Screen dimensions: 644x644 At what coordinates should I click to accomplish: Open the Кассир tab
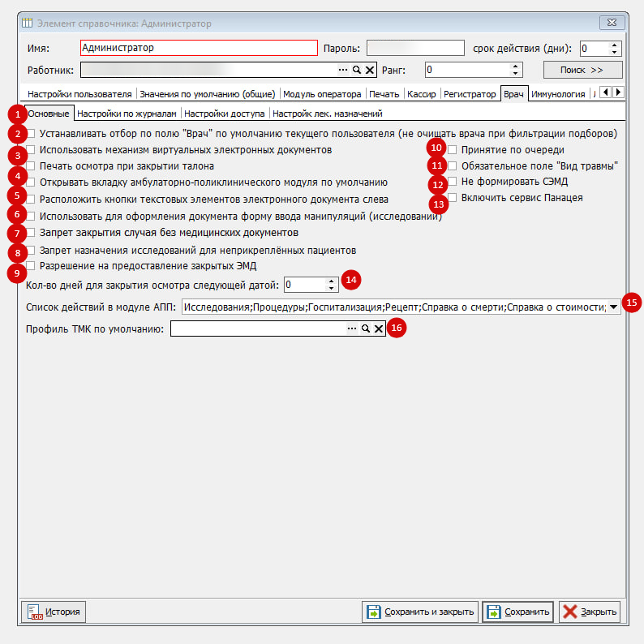[x=422, y=94]
